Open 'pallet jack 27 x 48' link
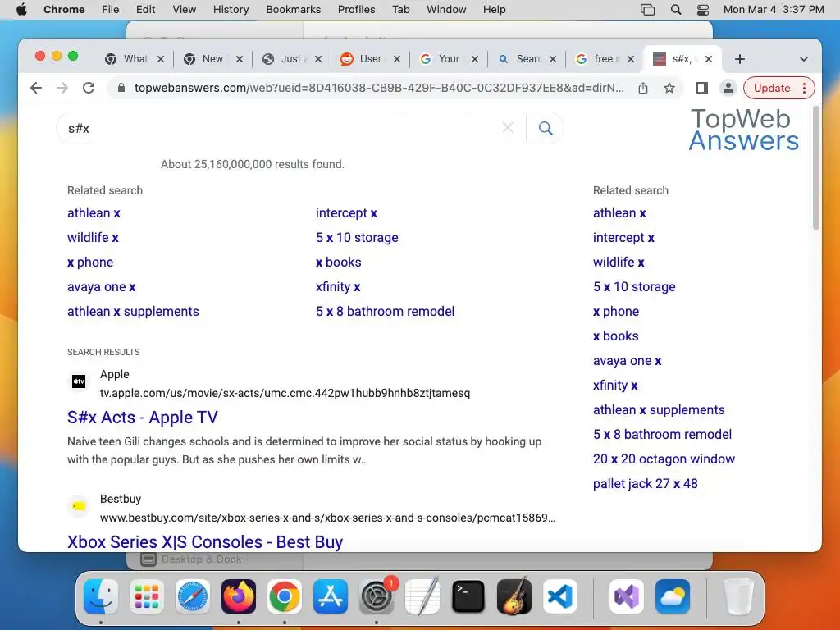Viewport: 840px width, 630px height. tap(645, 484)
